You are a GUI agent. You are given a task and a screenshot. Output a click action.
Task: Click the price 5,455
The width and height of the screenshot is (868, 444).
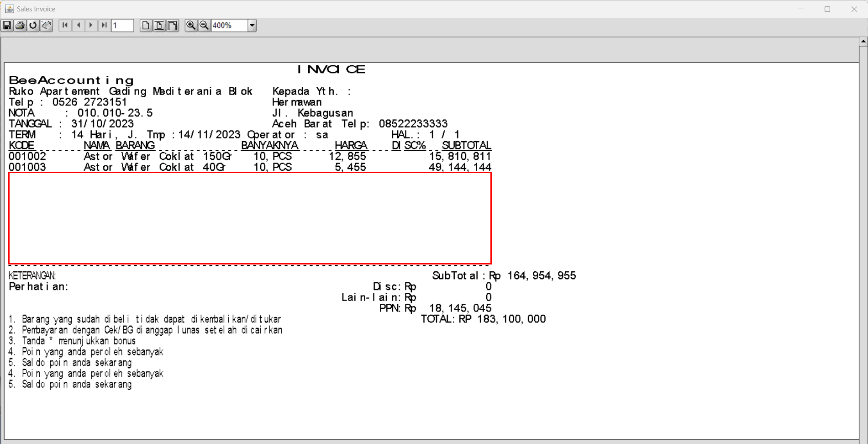coord(351,167)
